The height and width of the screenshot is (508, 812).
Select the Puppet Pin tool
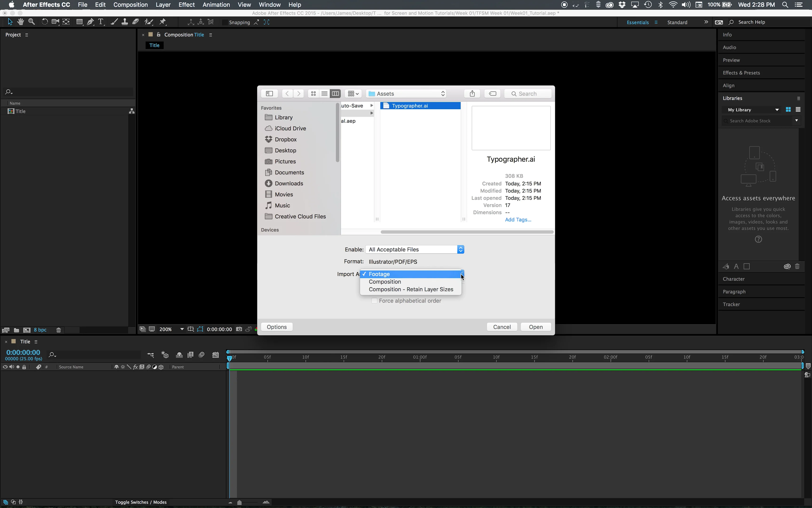163,21
